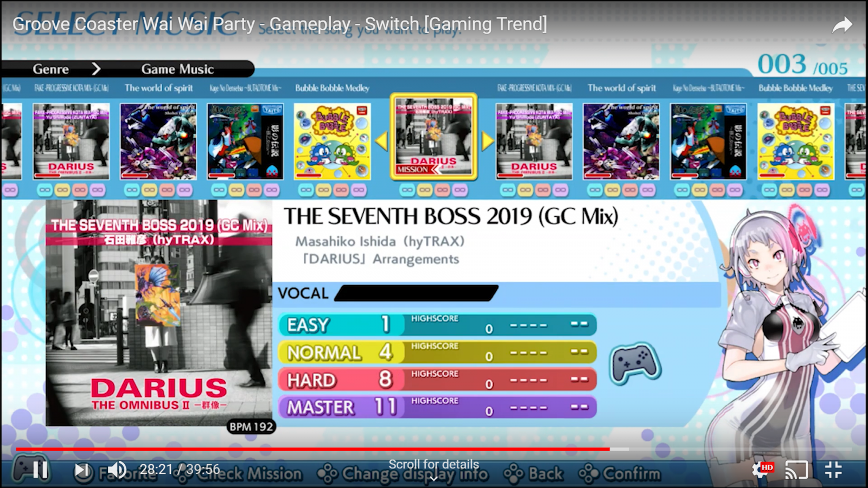Click the right yellow song arrow
This screenshot has height=488, width=868.
click(487, 141)
